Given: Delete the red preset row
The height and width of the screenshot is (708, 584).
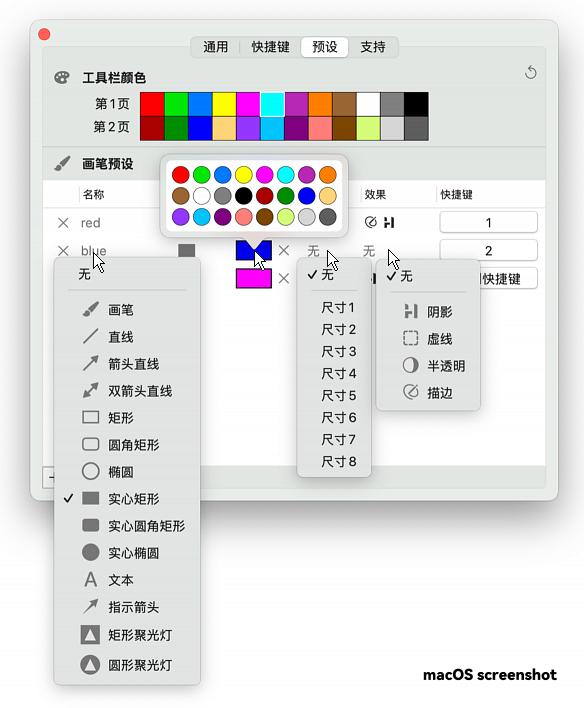Looking at the screenshot, I should (63, 223).
